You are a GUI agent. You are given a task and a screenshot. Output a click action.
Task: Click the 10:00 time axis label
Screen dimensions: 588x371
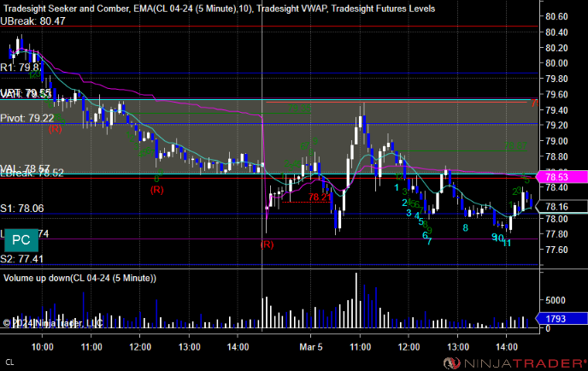[43, 347]
